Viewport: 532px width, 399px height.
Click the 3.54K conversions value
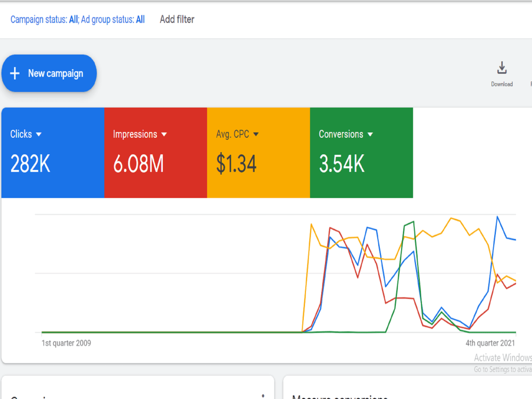click(x=342, y=163)
